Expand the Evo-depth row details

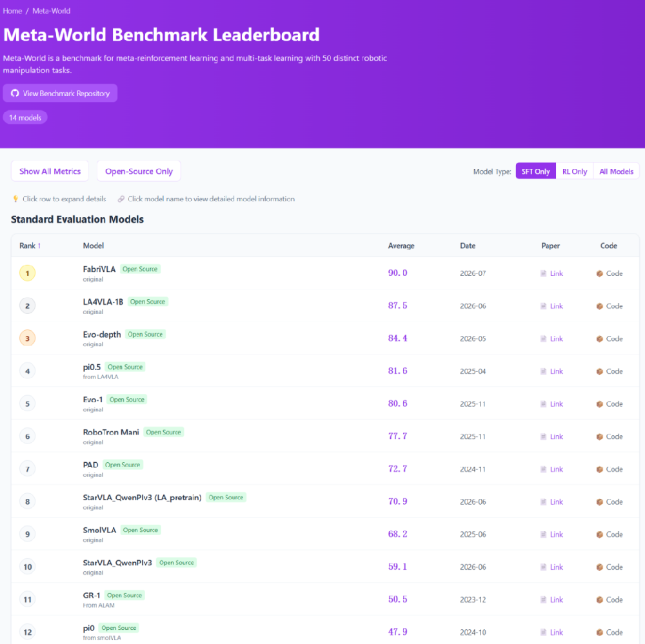point(325,338)
